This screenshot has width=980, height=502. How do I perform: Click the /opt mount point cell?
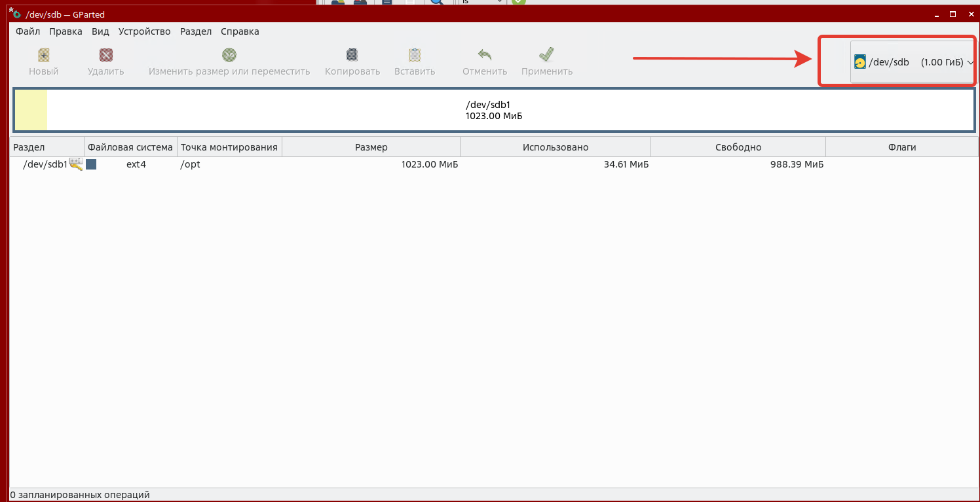(190, 164)
